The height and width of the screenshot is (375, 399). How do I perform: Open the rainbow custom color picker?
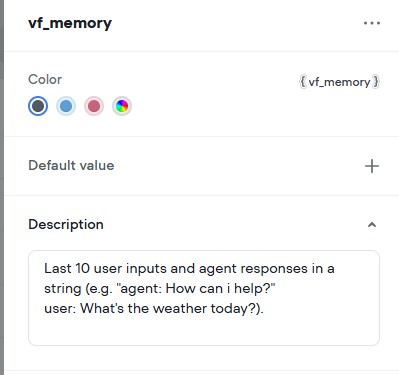(122, 106)
